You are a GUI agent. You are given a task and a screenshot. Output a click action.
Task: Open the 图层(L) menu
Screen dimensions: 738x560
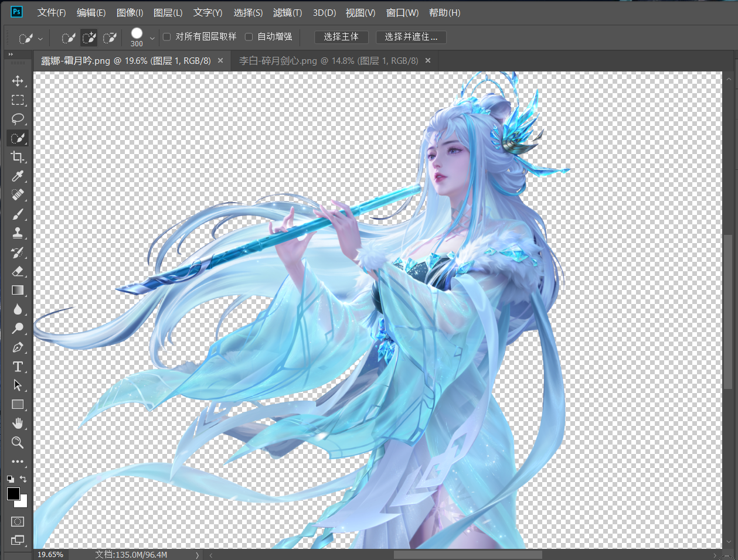pyautogui.click(x=168, y=12)
